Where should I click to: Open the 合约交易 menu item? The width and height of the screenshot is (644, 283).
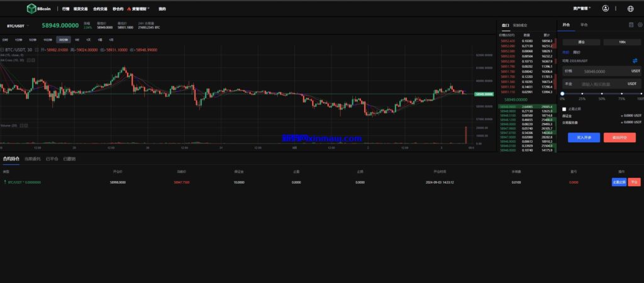(x=100, y=9)
